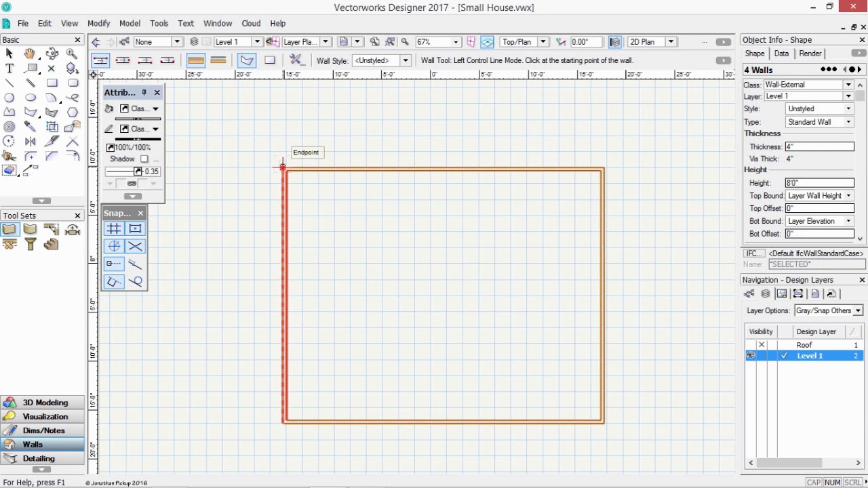Open the Walls tool set
This screenshot has height=488, width=868.
click(42, 445)
